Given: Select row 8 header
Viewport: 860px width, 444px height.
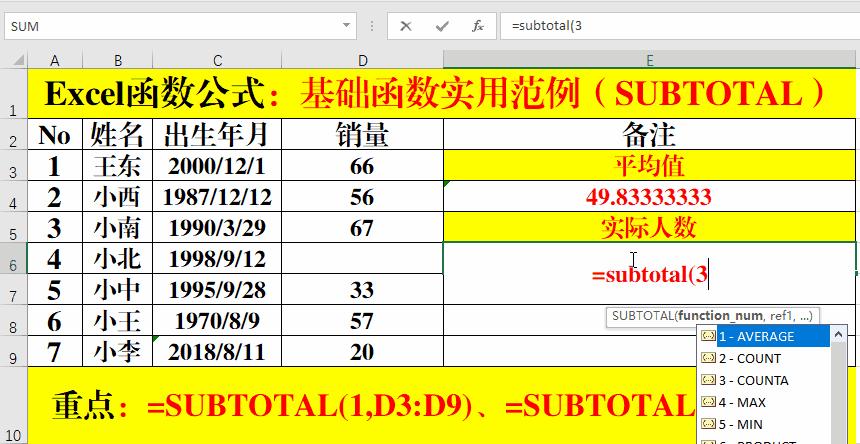Looking at the screenshot, I should pos(13,321).
